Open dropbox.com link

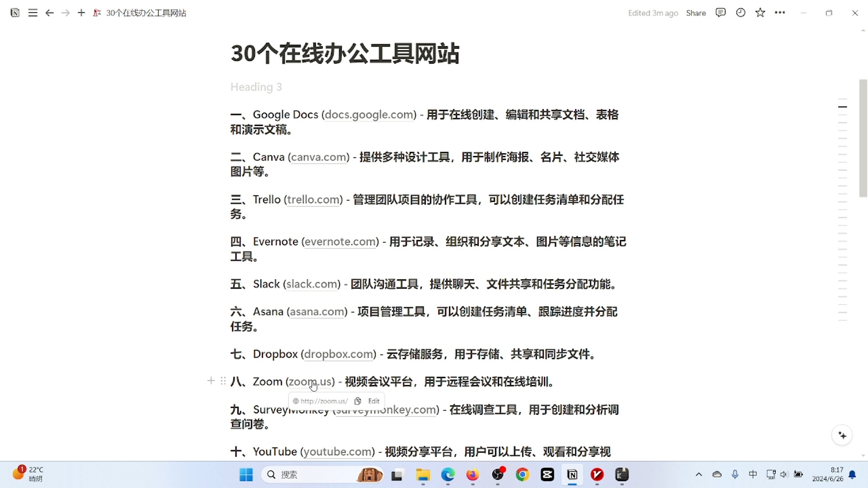point(339,354)
